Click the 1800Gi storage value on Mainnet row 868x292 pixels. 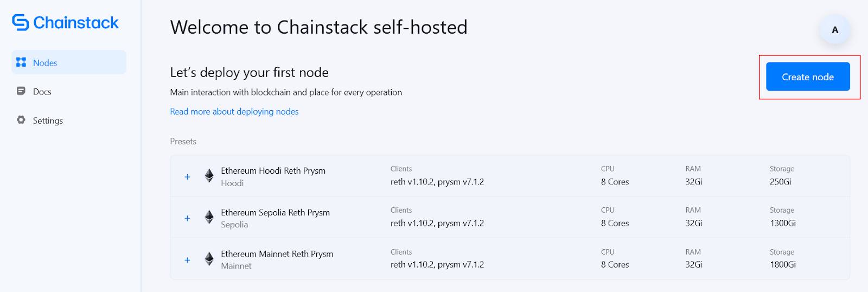[x=782, y=264]
